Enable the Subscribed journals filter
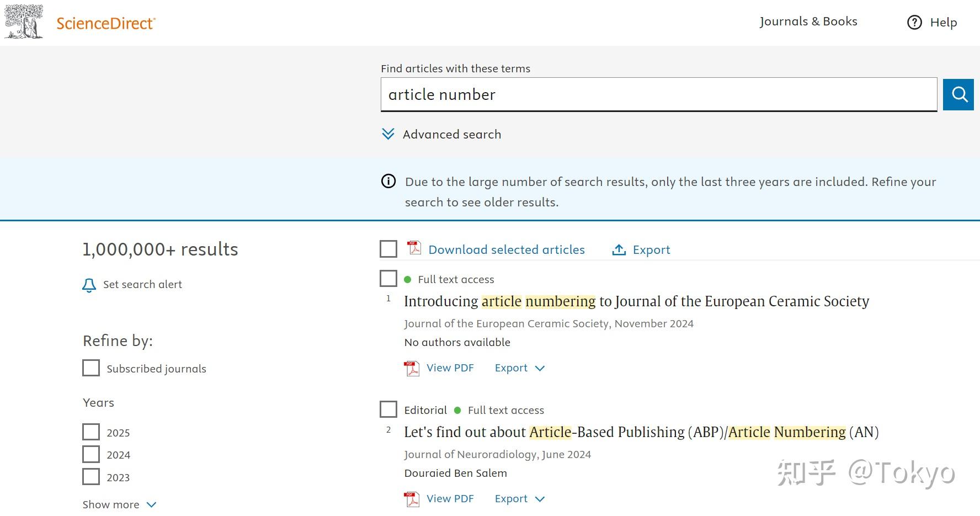The height and width of the screenshot is (516, 980). (91, 368)
